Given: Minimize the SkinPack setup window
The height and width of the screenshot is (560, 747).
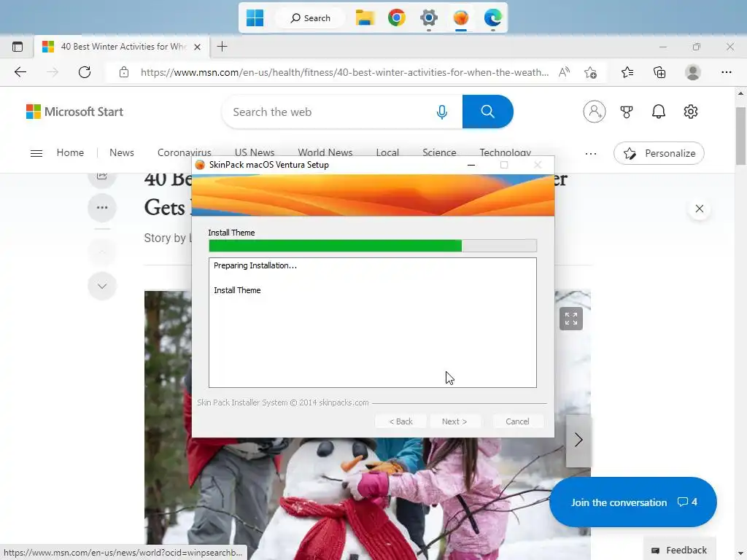Looking at the screenshot, I should (x=471, y=165).
